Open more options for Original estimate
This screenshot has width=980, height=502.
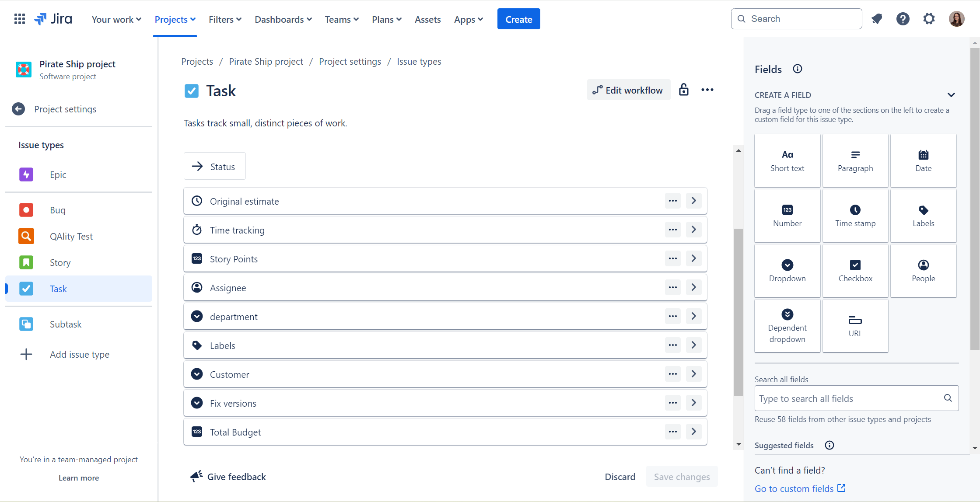(x=673, y=201)
